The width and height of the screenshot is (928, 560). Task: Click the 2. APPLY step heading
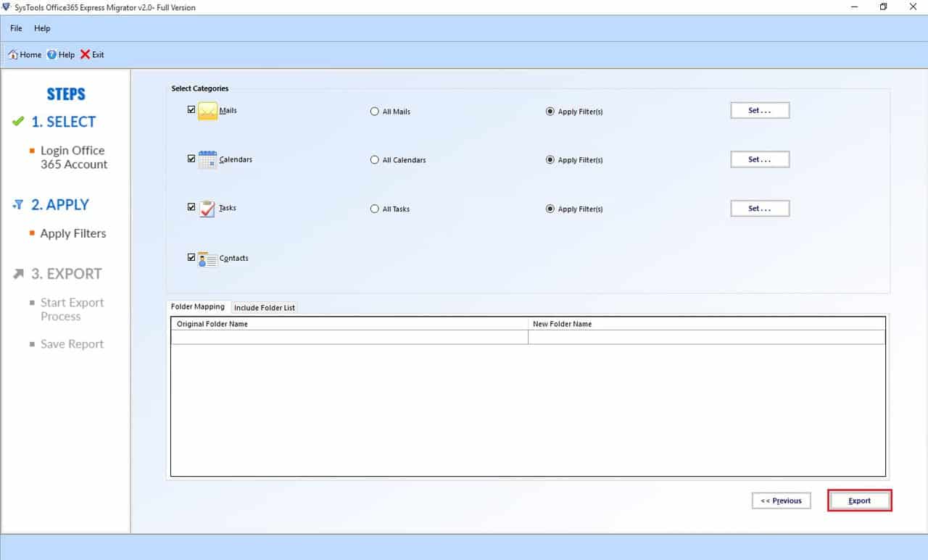(x=60, y=205)
